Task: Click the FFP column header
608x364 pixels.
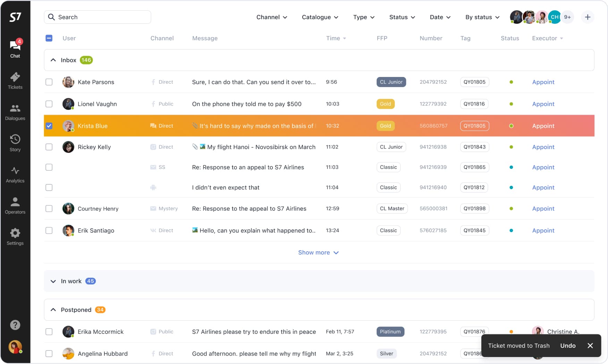Action: pyautogui.click(x=382, y=38)
